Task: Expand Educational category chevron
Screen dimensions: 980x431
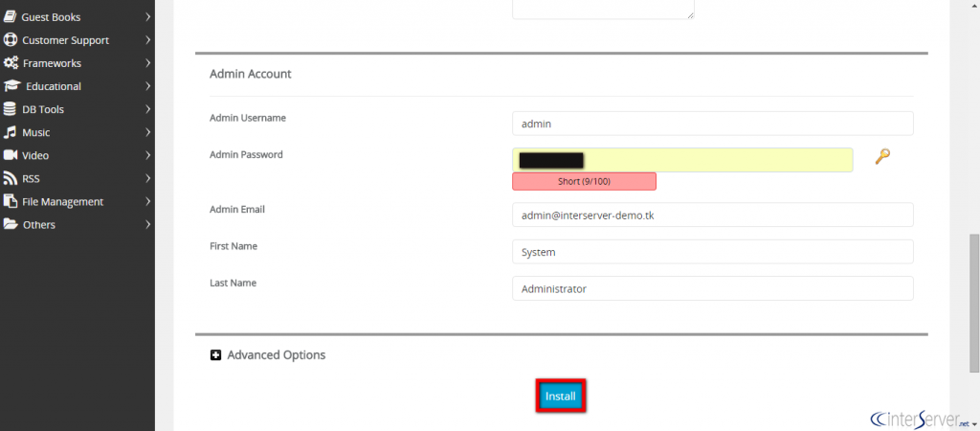Action: click(x=147, y=86)
